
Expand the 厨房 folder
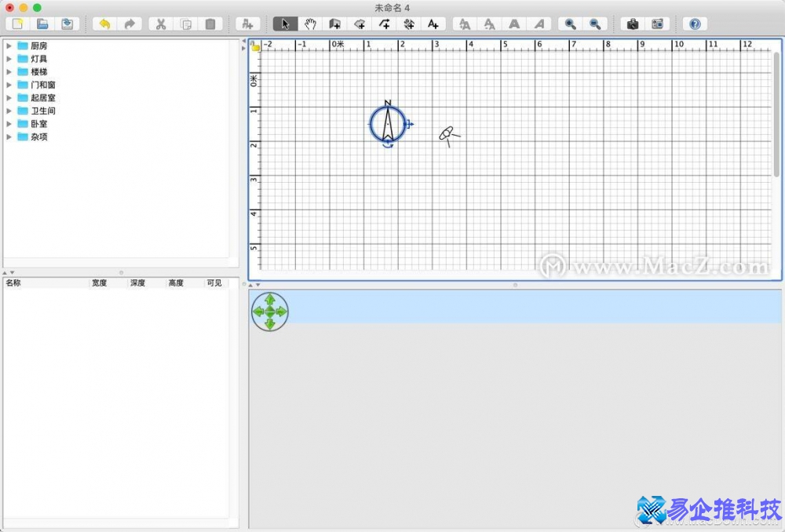point(9,46)
